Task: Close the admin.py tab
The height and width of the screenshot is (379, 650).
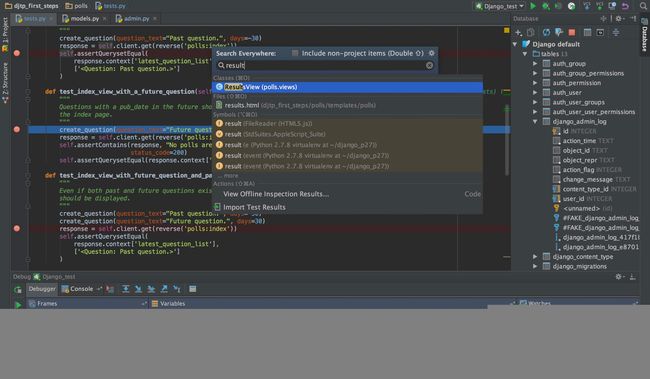Action: pyautogui.click(x=155, y=19)
